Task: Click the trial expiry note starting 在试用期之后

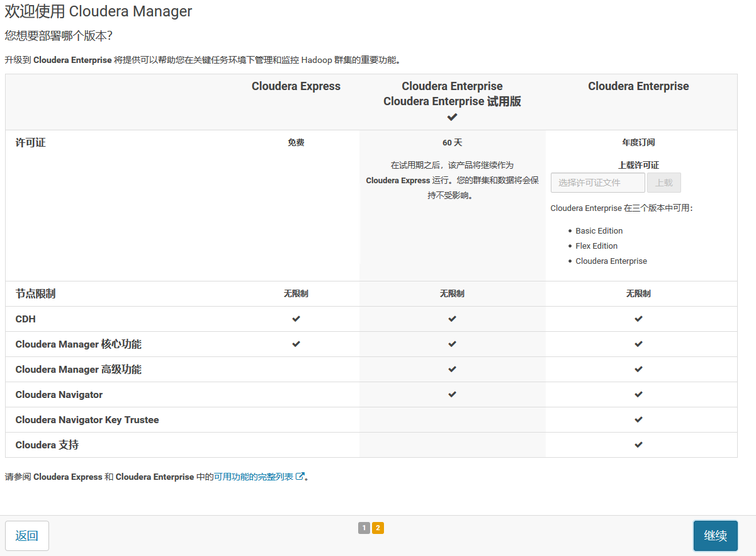Action: [x=452, y=180]
